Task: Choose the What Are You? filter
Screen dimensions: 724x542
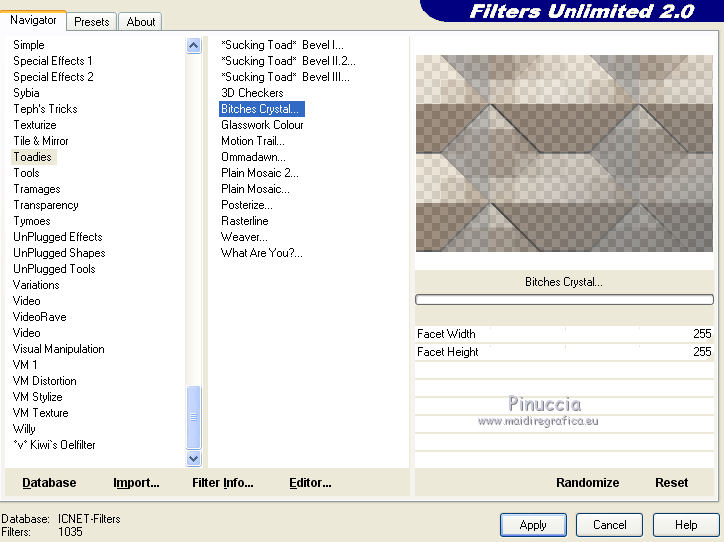Action: point(261,253)
